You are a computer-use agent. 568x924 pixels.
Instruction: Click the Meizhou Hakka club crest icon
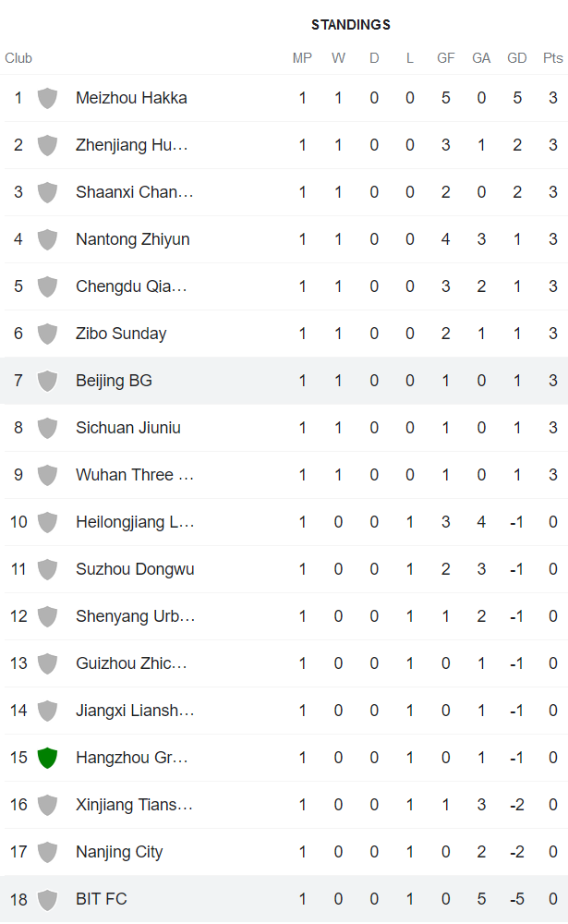46,98
